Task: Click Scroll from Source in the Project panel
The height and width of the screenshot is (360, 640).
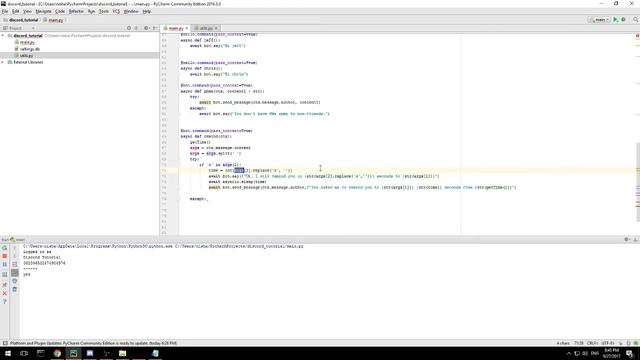Action: pos(129,28)
